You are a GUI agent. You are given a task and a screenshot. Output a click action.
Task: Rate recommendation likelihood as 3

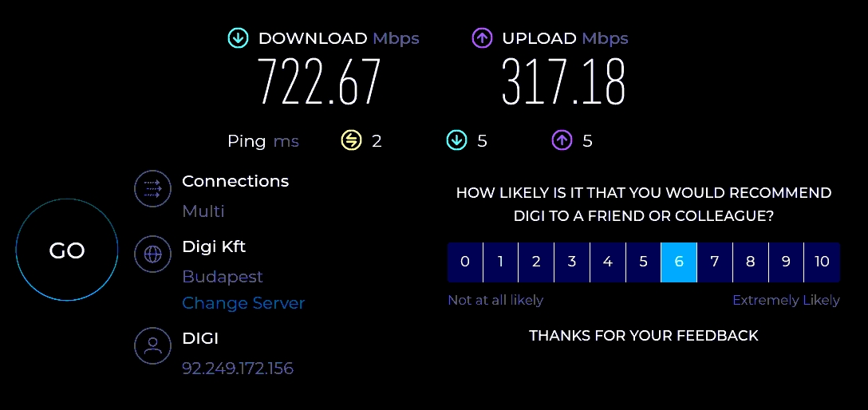coord(572,262)
